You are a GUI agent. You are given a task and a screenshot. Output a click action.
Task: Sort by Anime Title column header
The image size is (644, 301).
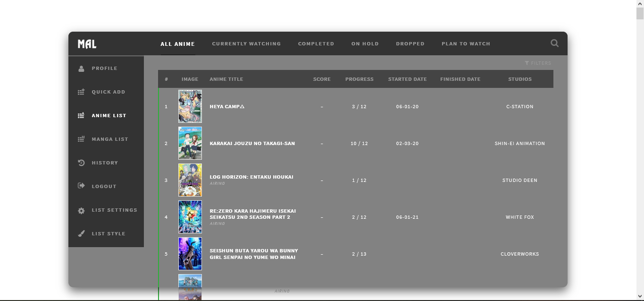pos(226,79)
